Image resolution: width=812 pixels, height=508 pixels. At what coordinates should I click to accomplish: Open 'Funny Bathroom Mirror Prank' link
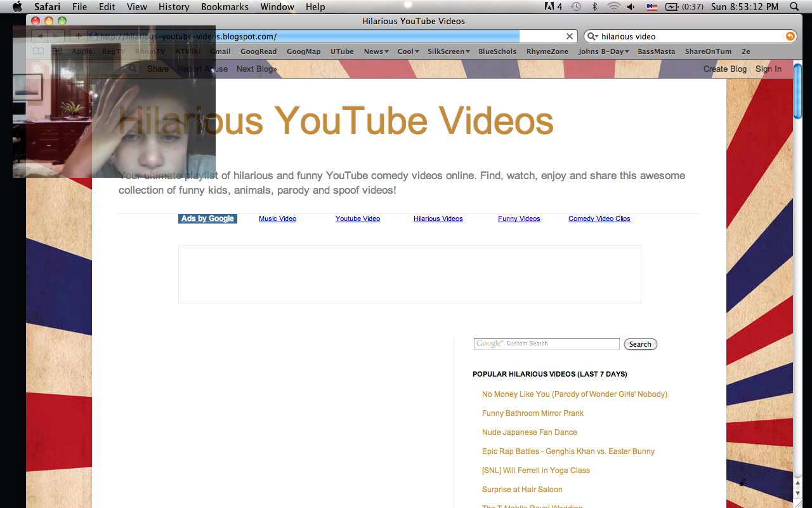click(x=533, y=413)
